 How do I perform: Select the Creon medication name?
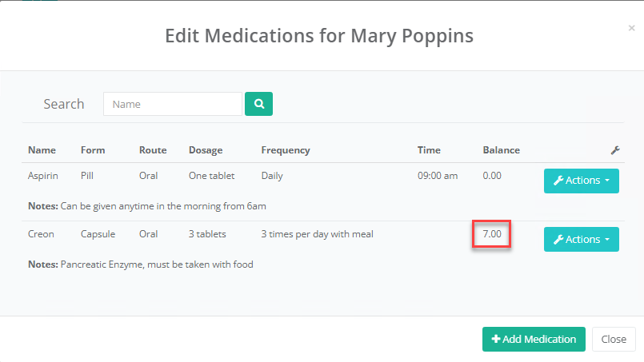tap(41, 234)
